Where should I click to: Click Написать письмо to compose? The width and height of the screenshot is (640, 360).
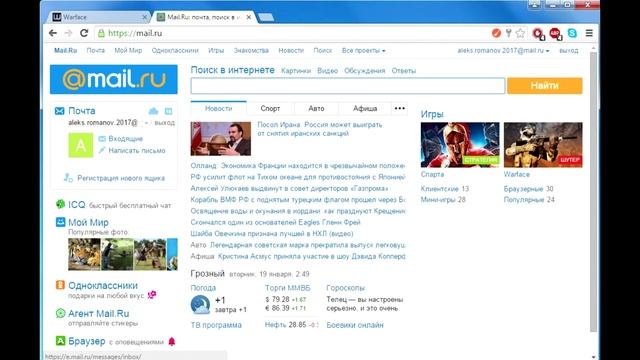tap(137, 150)
